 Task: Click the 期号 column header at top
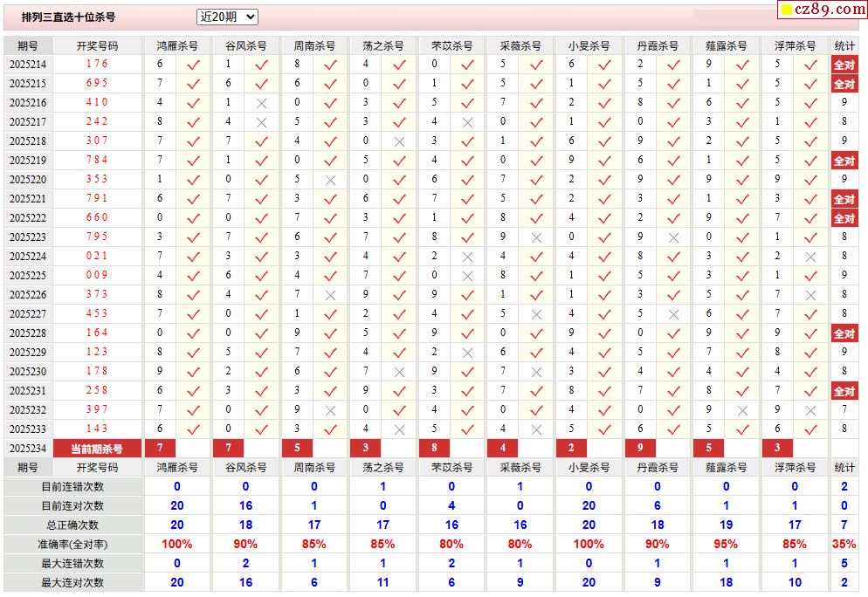click(28, 46)
